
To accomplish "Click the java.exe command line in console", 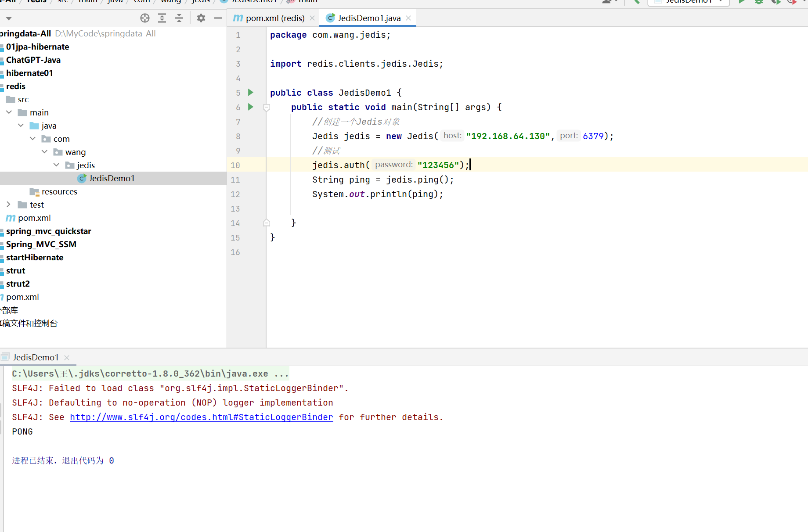I will point(150,374).
